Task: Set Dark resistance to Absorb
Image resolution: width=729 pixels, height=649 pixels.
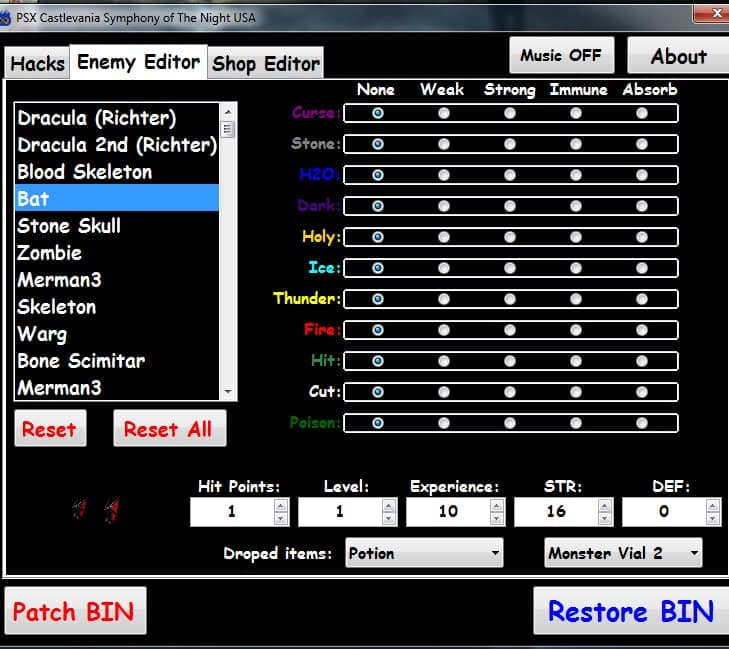Action: click(642, 206)
